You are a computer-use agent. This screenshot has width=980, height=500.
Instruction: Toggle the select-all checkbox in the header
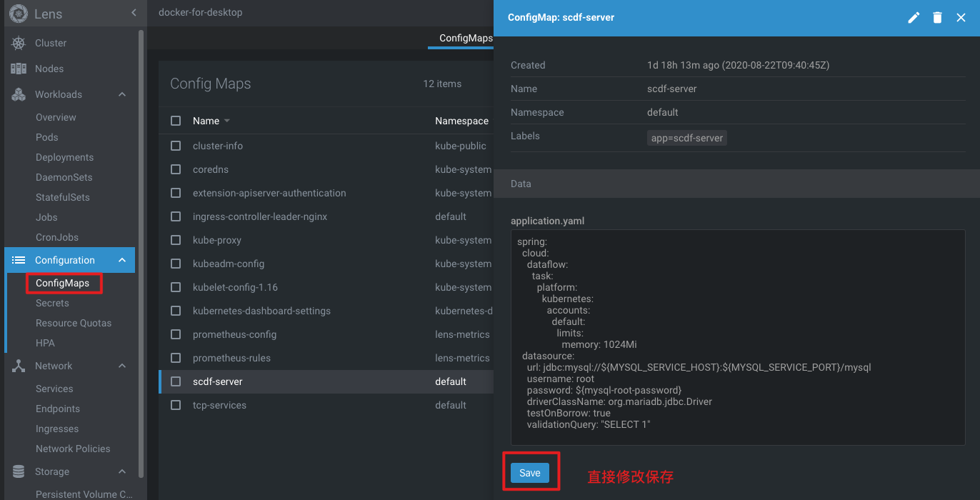click(x=176, y=121)
